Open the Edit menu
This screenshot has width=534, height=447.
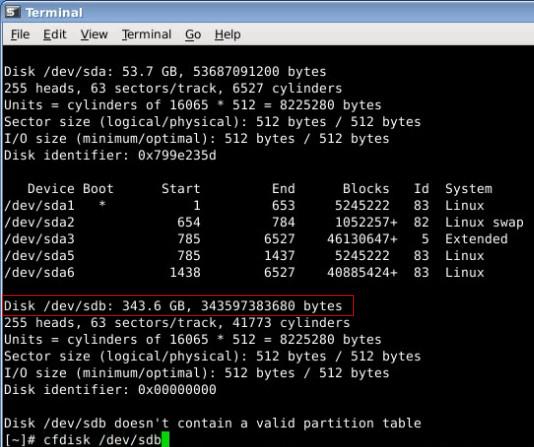(x=54, y=34)
